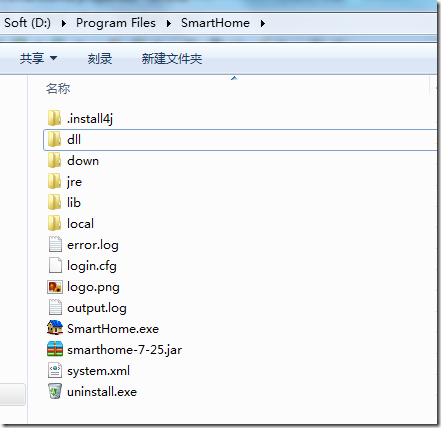Image resolution: width=441 pixels, height=428 pixels.
Task: Click the 刻录 toolbar button
Action: [100, 59]
